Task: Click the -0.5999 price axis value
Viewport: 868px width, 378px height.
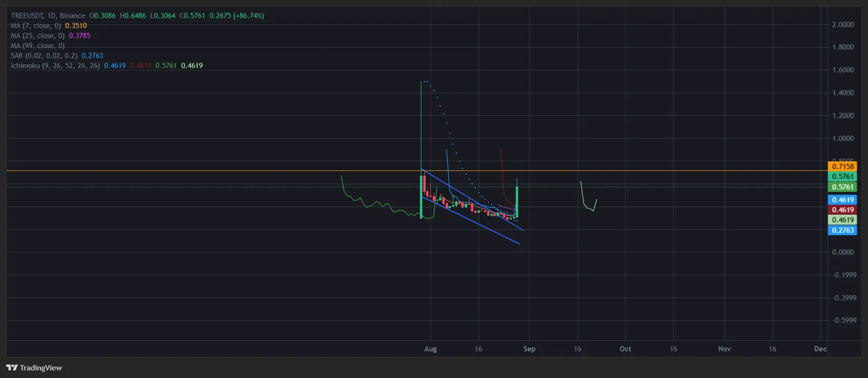Action: 844,320
